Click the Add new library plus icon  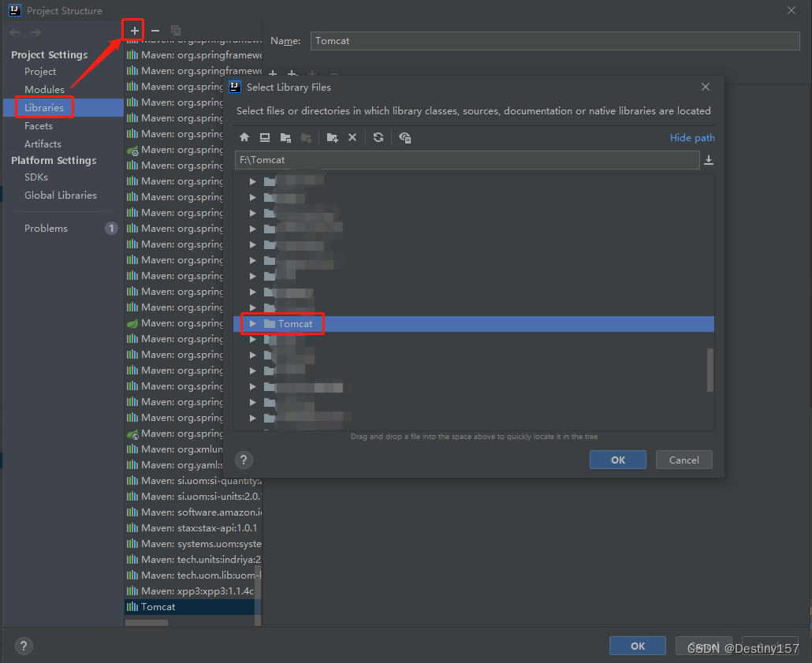tap(134, 31)
